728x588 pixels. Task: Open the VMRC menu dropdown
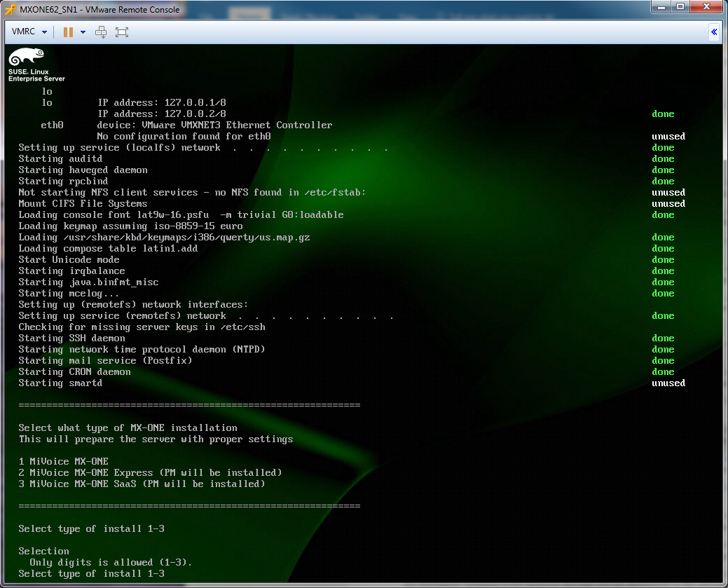[x=29, y=32]
